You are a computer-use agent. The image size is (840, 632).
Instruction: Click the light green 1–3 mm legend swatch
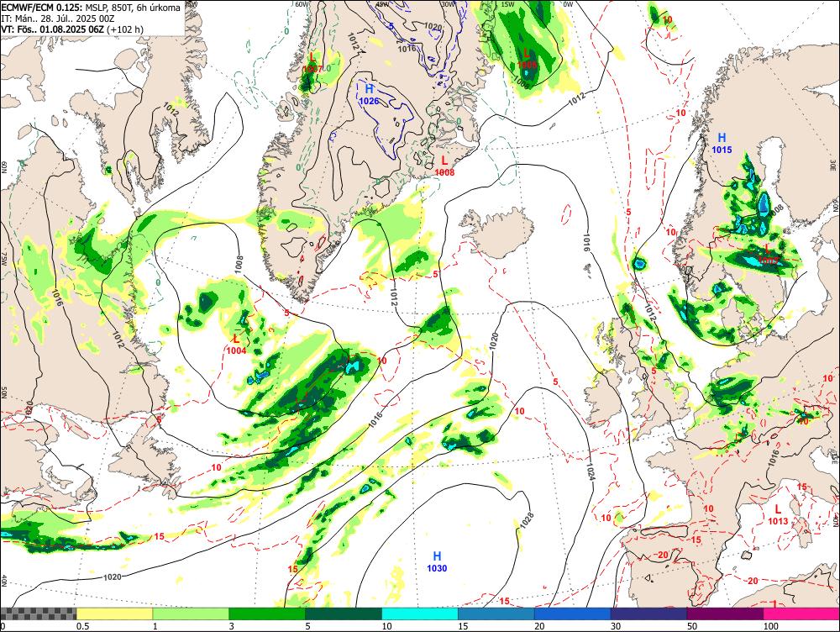pos(191,614)
